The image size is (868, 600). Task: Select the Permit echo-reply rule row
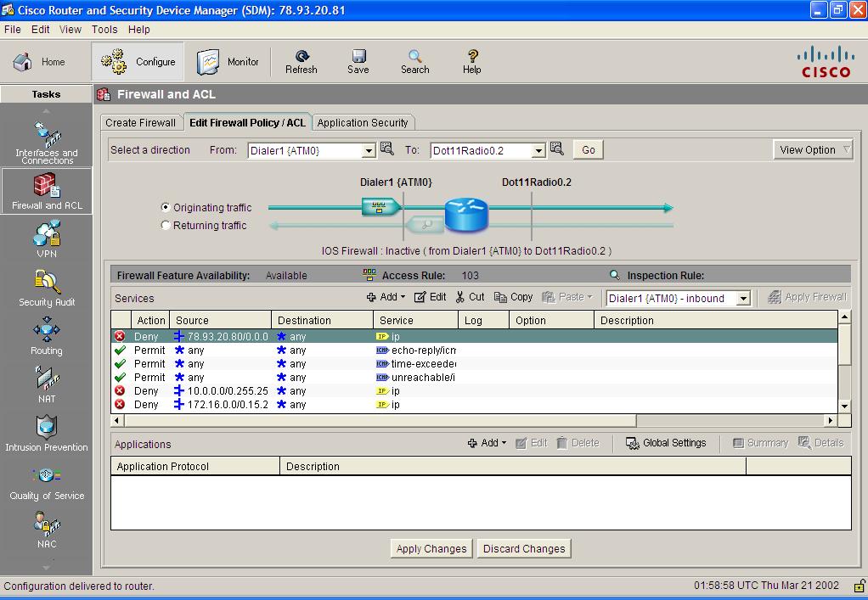[x=474, y=350]
